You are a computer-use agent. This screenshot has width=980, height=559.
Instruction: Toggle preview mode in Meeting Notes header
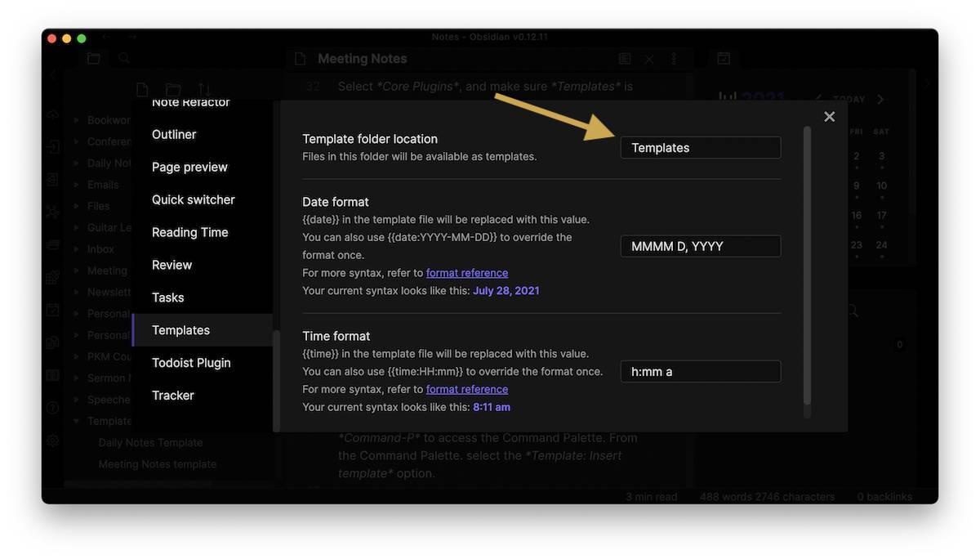pos(625,59)
